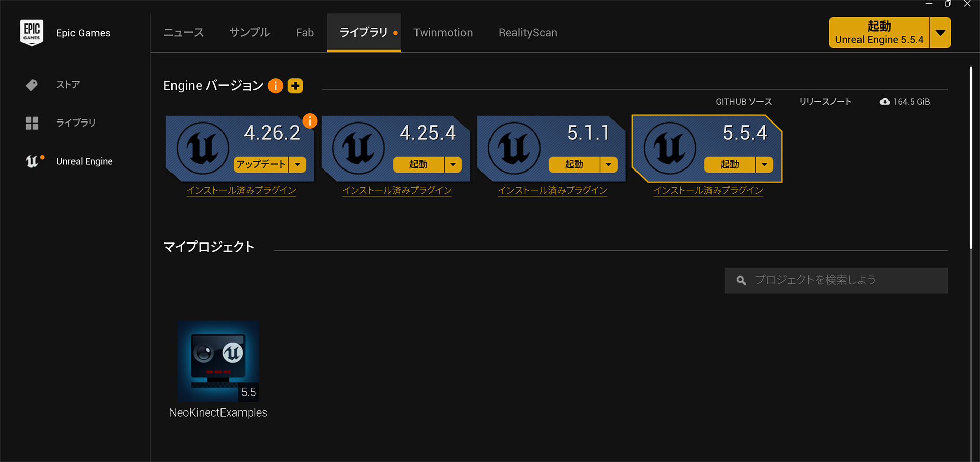
Task: Click the Epic Games logo icon
Action: click(x=32, y=33)
